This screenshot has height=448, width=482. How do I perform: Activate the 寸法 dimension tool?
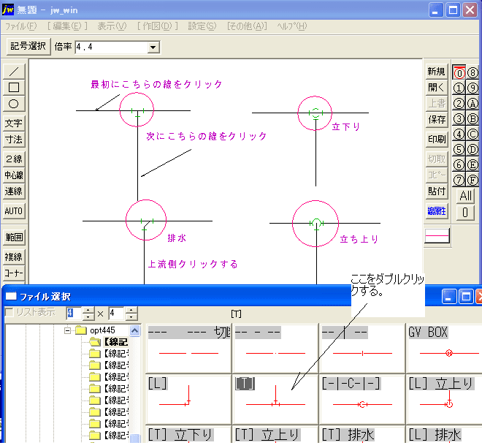click(14, 139)
